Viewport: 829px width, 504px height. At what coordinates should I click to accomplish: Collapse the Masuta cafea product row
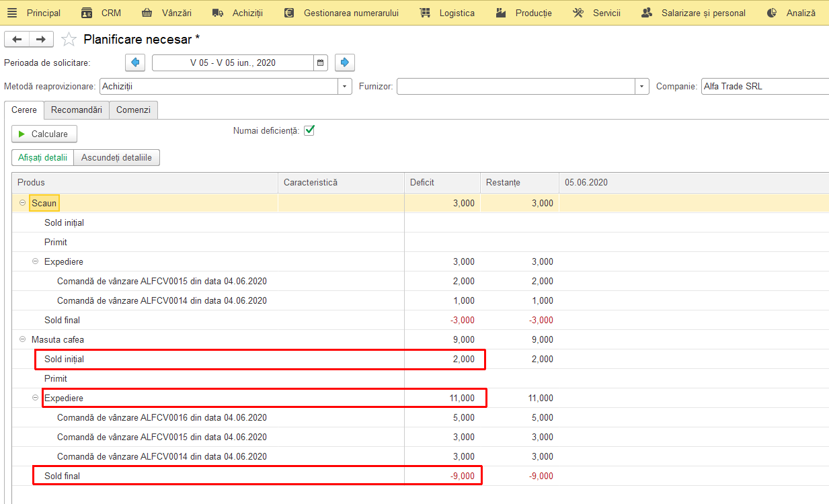(22, 339)
